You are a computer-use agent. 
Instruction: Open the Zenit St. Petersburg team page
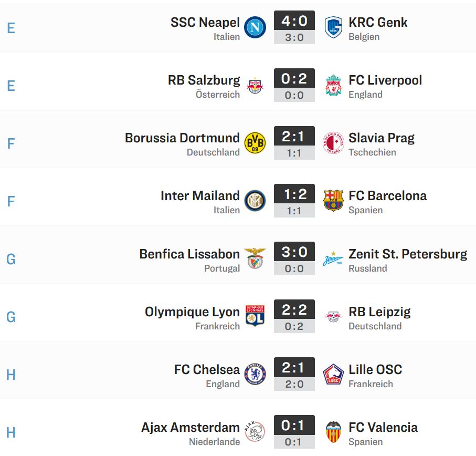click(408, 254)
